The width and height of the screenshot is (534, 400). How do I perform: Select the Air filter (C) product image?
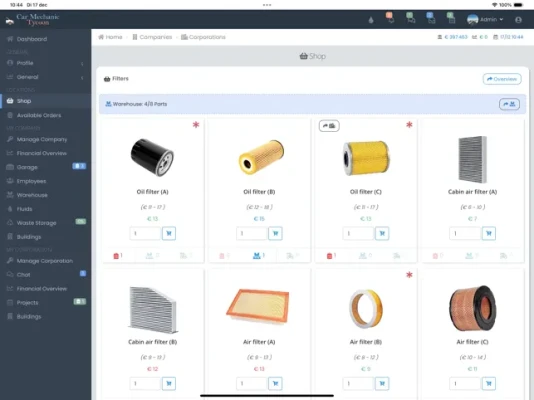point(472,308)
